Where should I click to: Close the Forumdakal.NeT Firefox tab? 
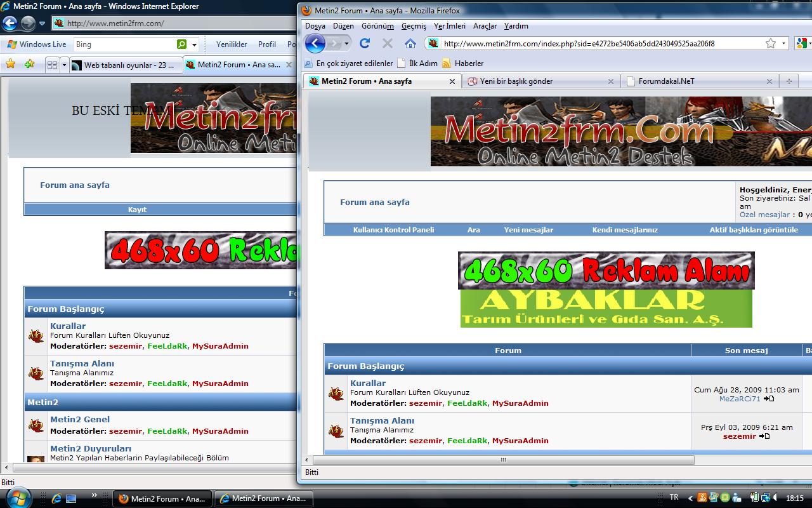click(x=769, y=81)
